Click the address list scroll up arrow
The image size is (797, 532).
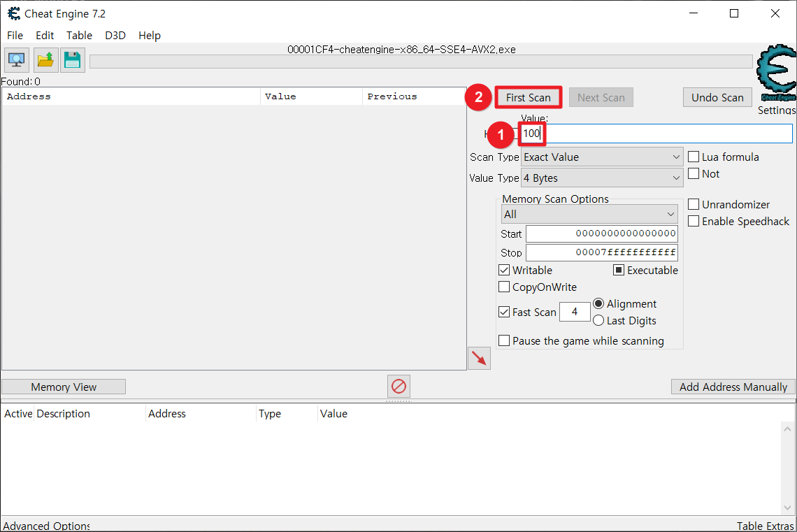[x=787, y=429]
